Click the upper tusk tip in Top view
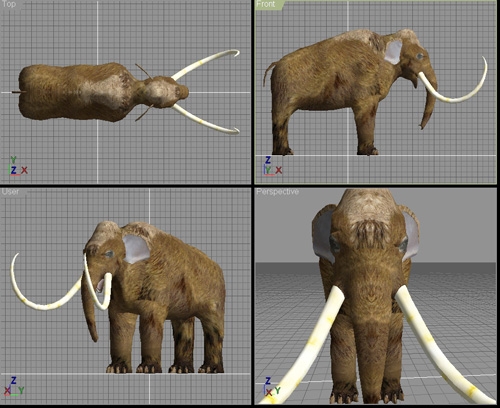The height and width of the screenshot is (408, 500). [236, 52]
